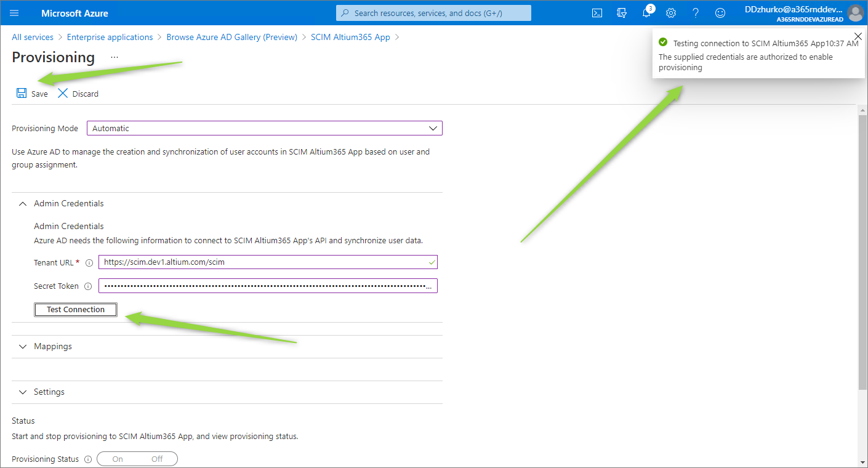Click the user account avatar

855,13
